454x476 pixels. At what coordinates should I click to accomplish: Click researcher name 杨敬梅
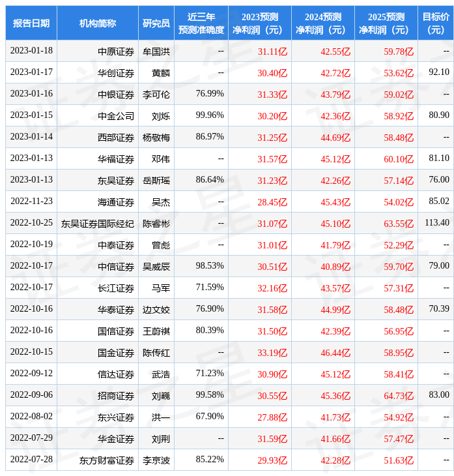(x=156, y=138)
